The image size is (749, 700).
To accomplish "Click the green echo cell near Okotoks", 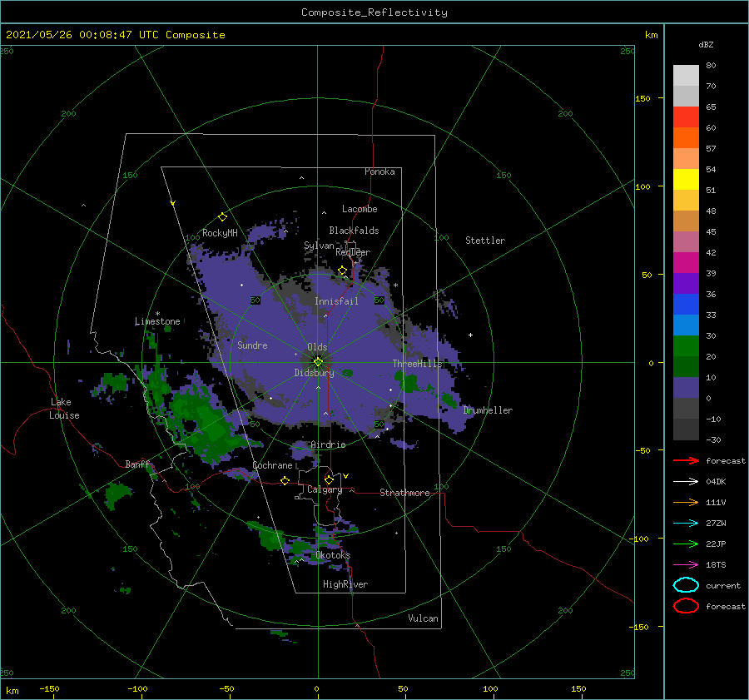I will click(x=301, y=546).
